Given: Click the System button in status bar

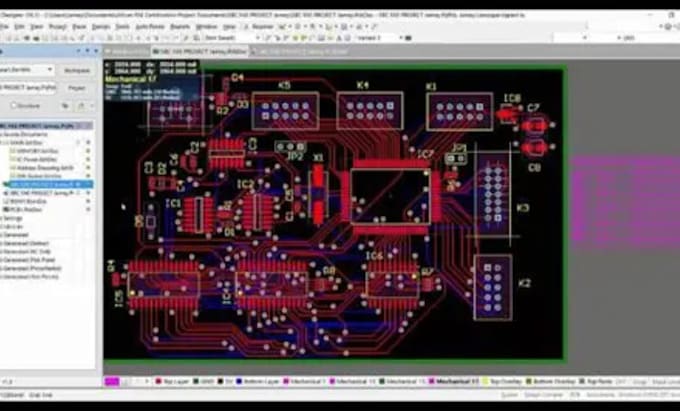Looking at the screenshot, I should pos(510,395).
